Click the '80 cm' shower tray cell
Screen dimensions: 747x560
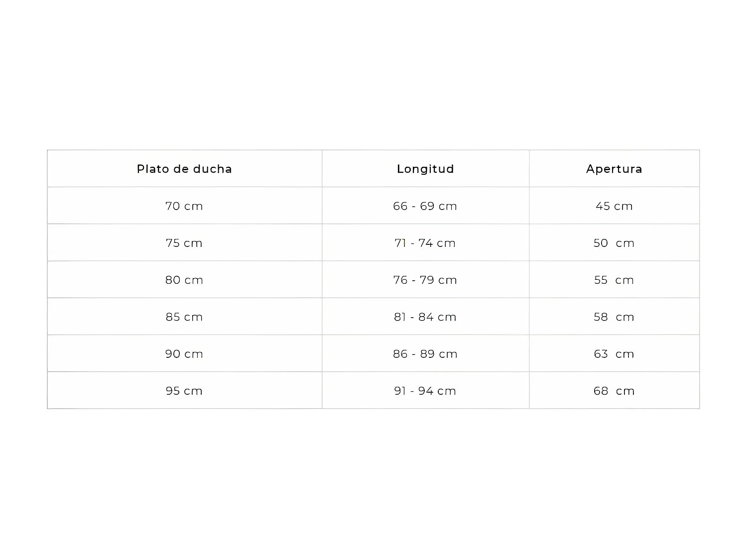[184, 280]
